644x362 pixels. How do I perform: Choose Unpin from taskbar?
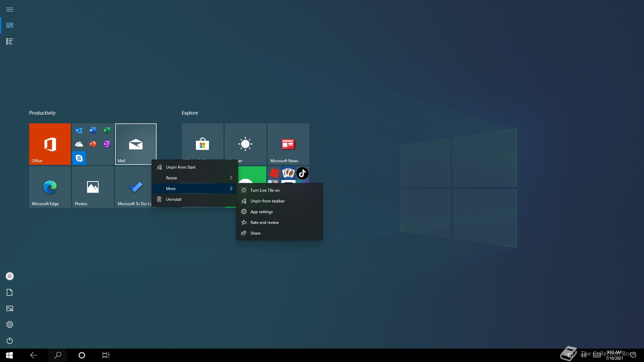tap(279, 201)
